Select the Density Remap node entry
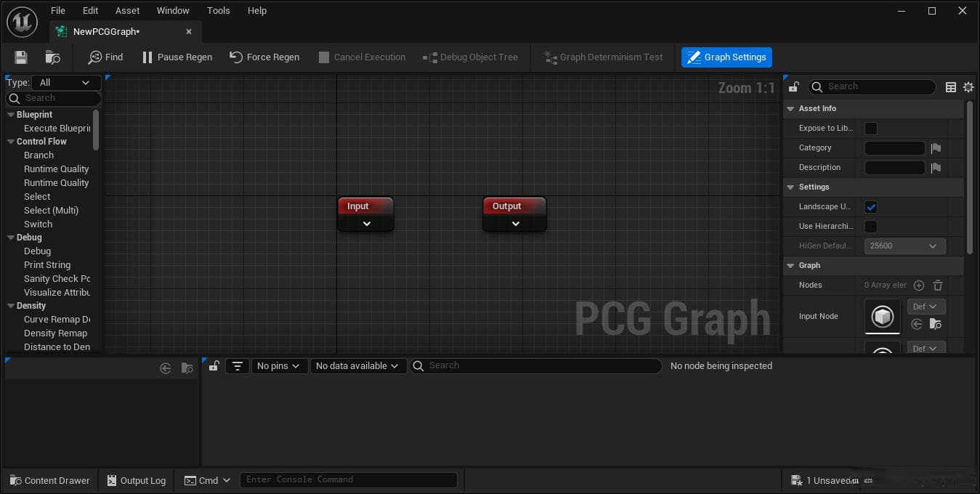Image resolution: width=980 pixels, height=494 pixels. 55,333
